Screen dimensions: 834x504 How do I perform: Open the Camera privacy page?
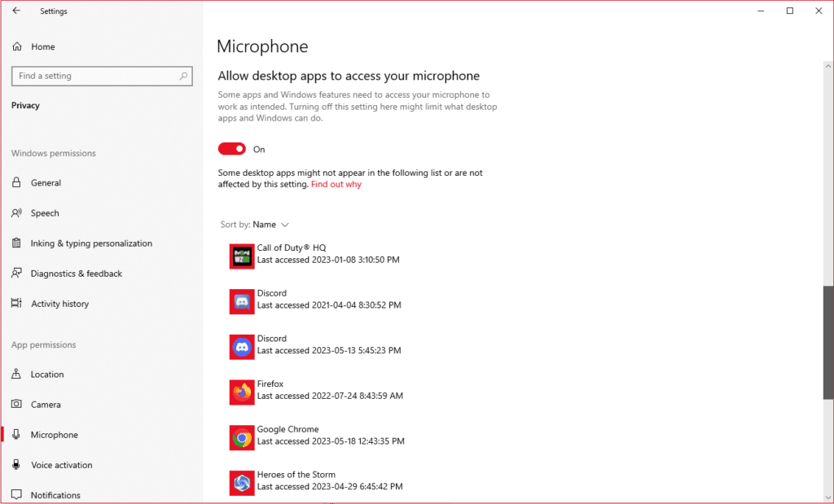46,404
